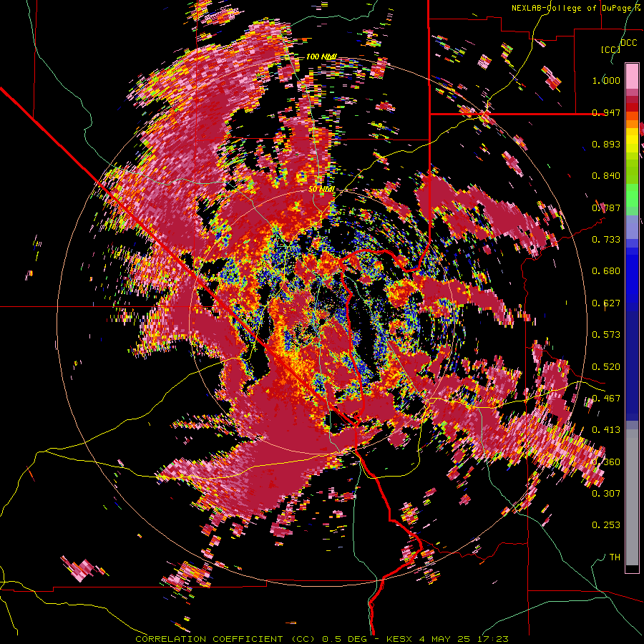
Task: Select the 0.947 scale value label
Action: tap(606, 112)
